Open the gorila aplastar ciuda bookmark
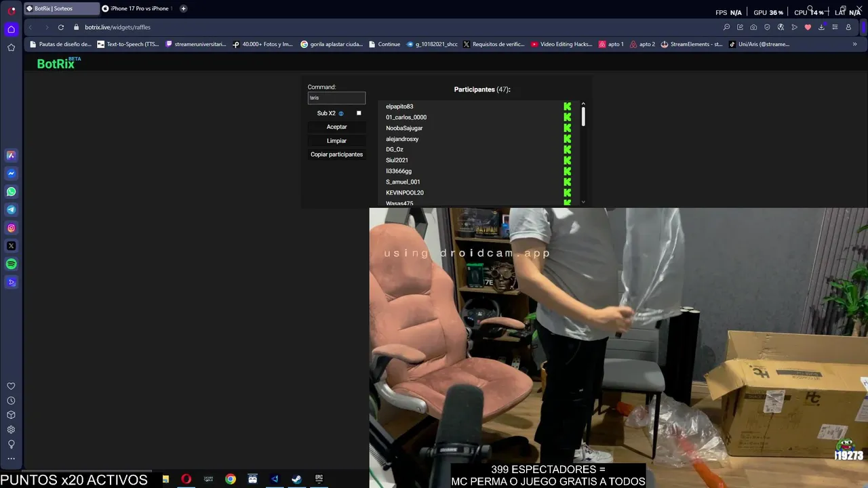The height and width of the screenshot is (488, 868). [332, 44]
